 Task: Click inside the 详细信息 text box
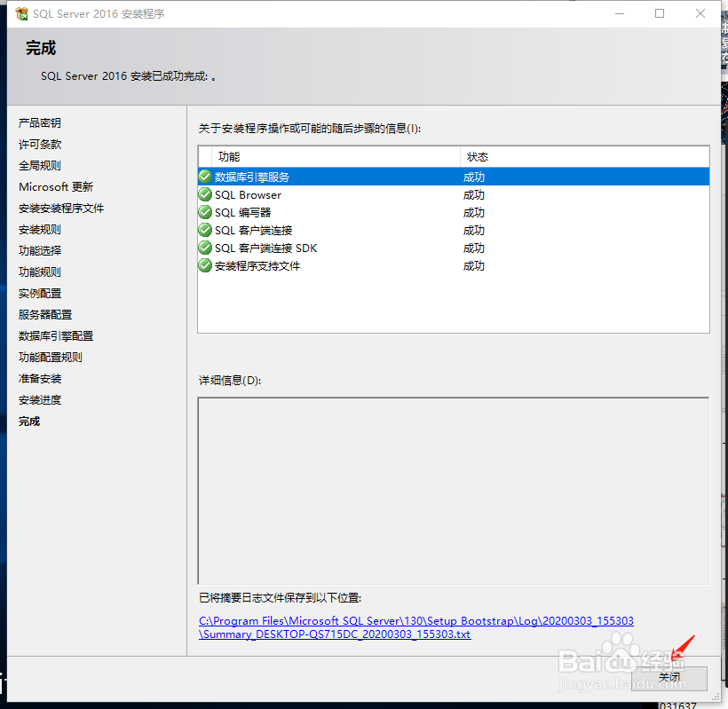coord(454,491)
